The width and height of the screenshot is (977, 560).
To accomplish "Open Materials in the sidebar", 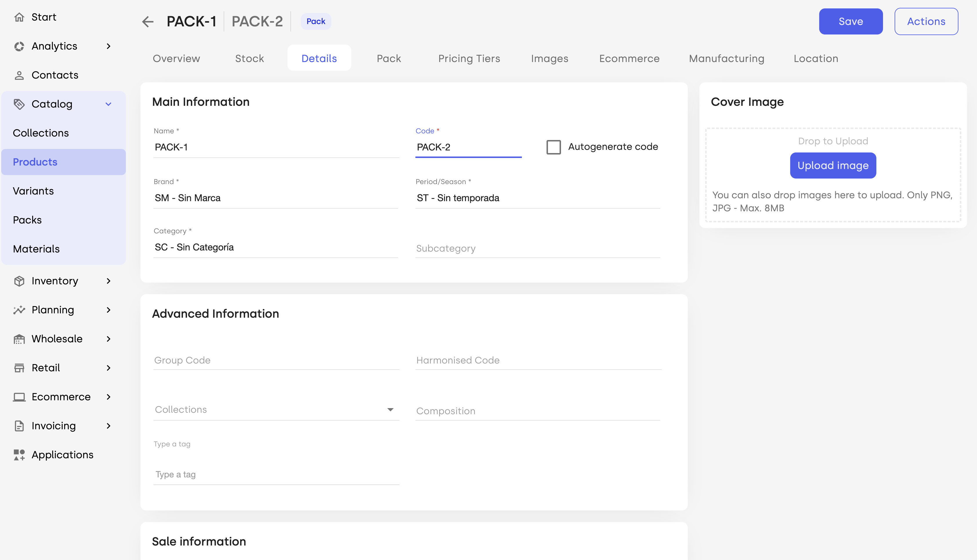I will coord(64,249).
